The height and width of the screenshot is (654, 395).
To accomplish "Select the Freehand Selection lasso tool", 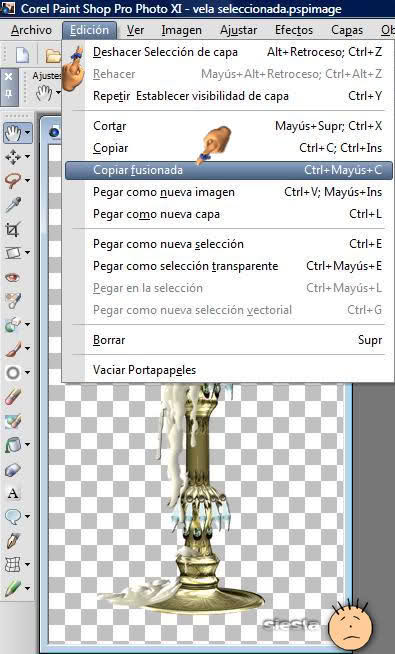I will 13,181.
